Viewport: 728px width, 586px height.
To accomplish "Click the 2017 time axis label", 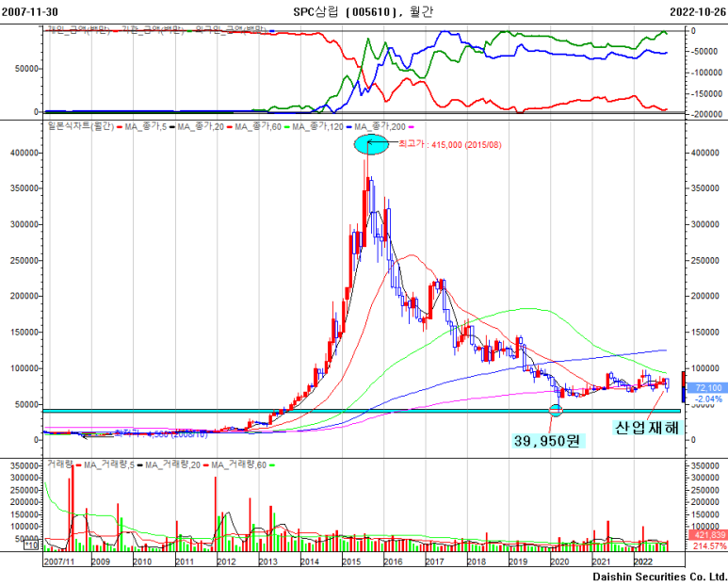I will pos(435,562).
